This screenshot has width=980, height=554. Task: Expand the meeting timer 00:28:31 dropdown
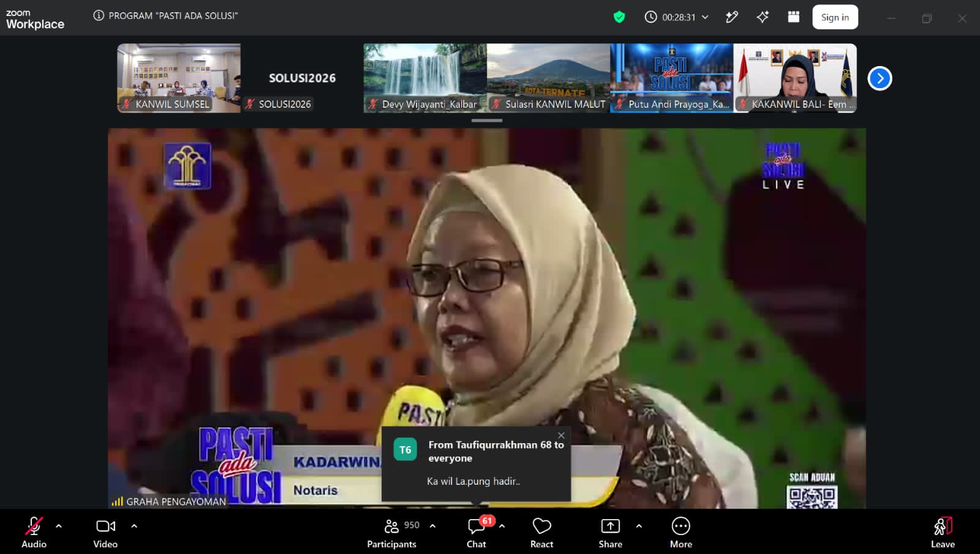click(705, 17)
